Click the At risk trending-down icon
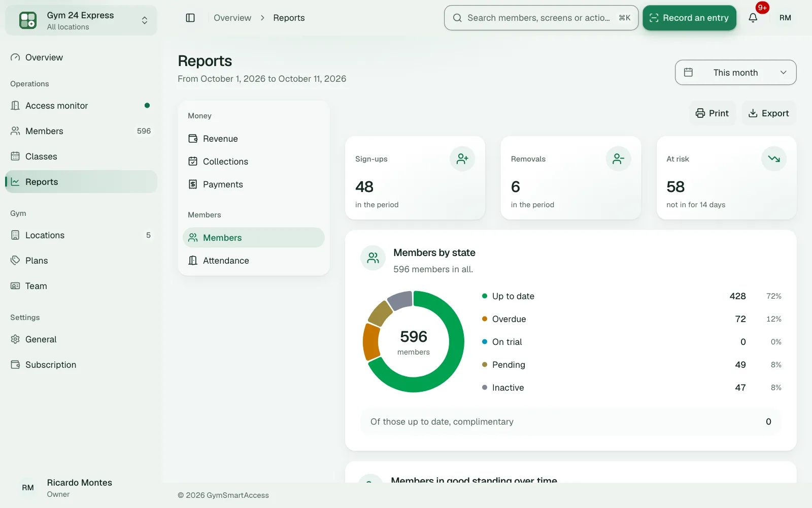 774,159
